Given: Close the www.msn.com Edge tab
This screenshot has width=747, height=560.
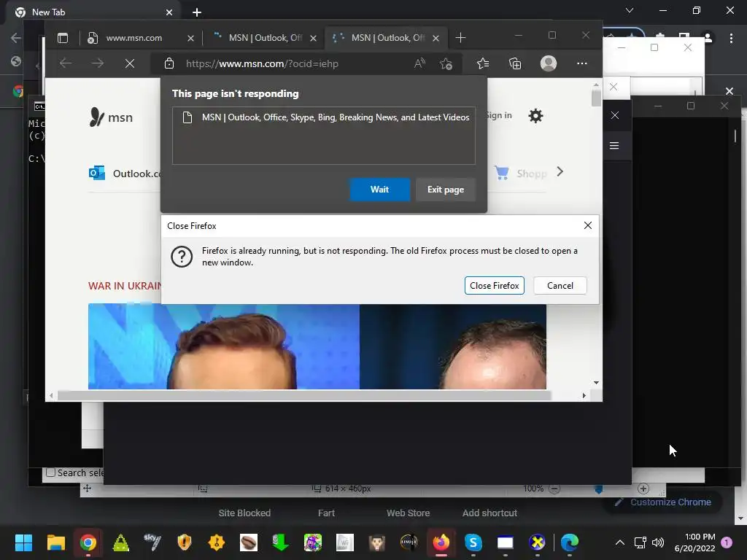Looking at the screenshot, I should pyautogui.click(x=190, y=38).
